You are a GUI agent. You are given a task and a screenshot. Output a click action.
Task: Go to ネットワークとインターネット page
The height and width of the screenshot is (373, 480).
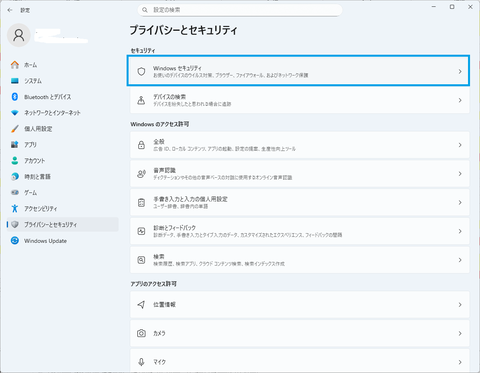(x=63, y=113)
